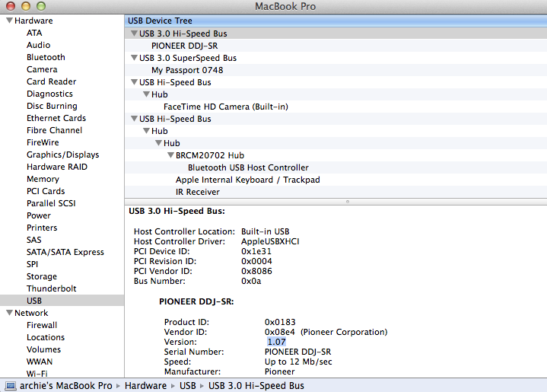Image resolution: width=547 pixels, height=392 pixels.
Task: Click the highlighted version value 1.07
Action: coord(277,342)
